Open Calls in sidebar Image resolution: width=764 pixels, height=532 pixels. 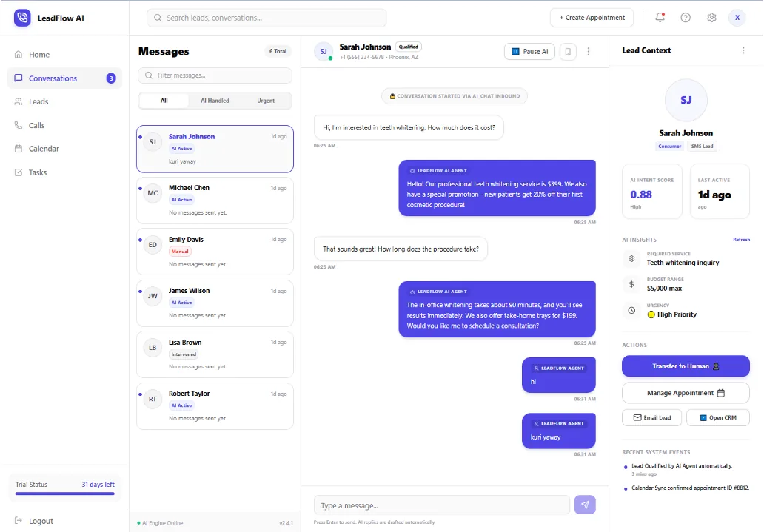(64, 125)
